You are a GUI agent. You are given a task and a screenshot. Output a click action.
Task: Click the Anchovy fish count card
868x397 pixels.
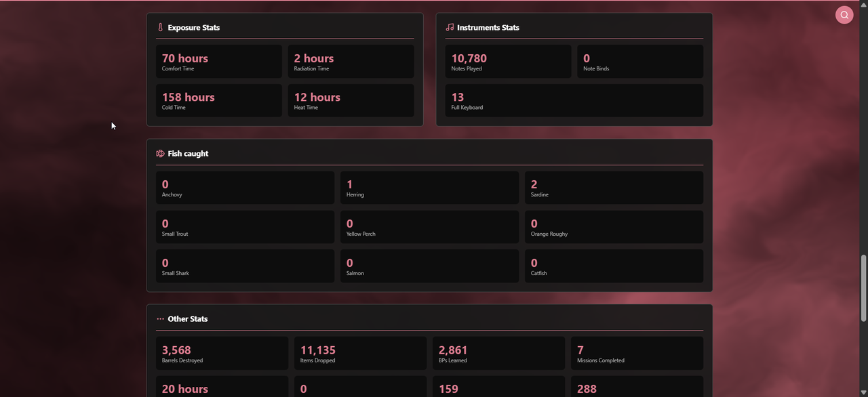point(245,188)
